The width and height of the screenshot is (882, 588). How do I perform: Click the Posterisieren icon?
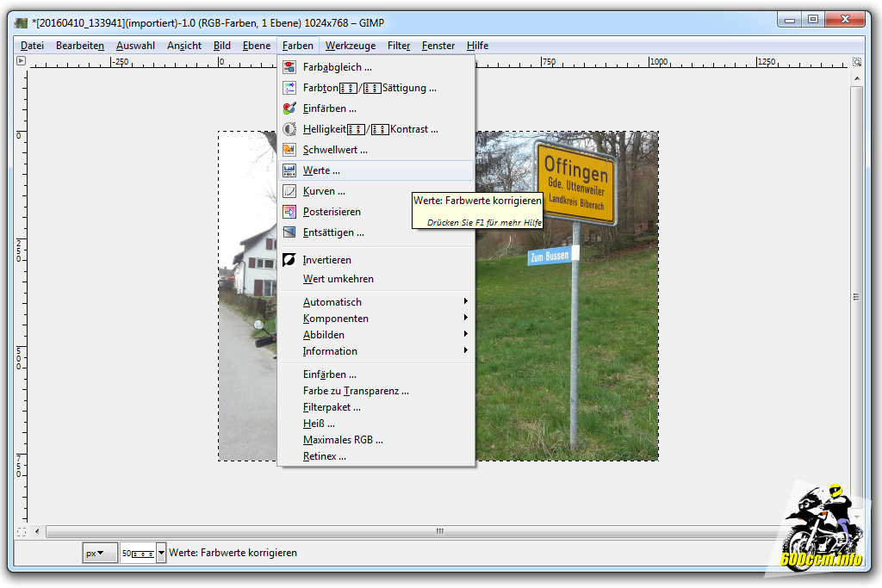[289, 212]
